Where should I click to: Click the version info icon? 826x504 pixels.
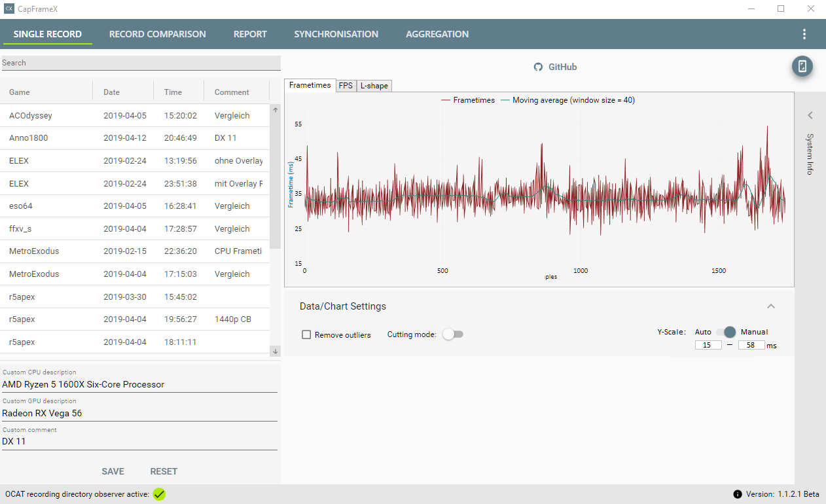[x=738, y=494]
